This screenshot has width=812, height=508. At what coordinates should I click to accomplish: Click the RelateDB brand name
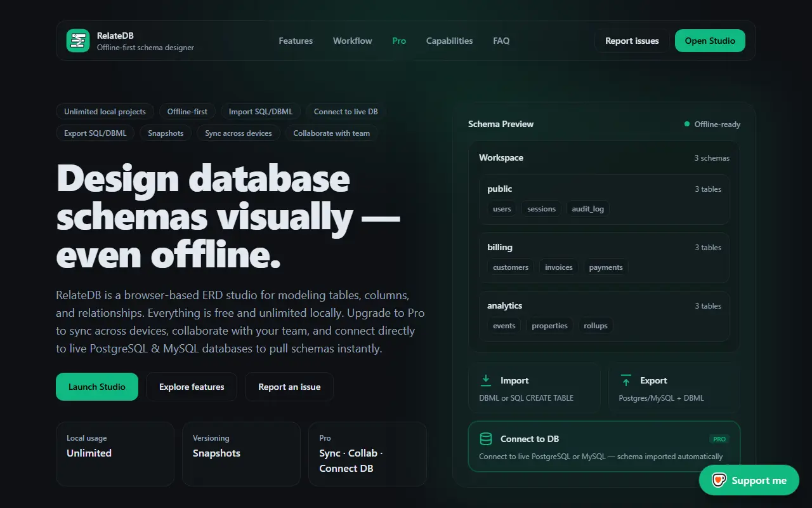(115, 36)
